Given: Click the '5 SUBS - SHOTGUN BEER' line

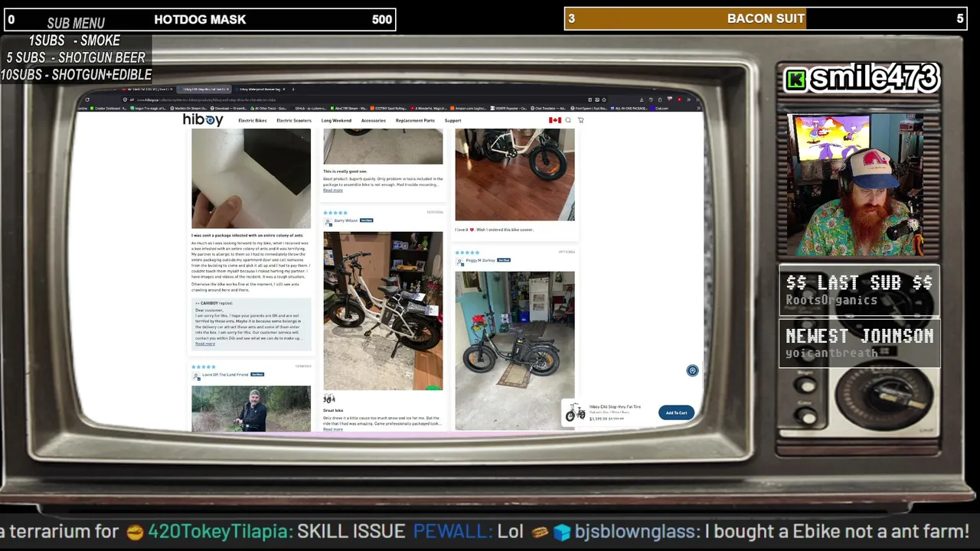Looking at the screenshot, I should pos(76,57).
